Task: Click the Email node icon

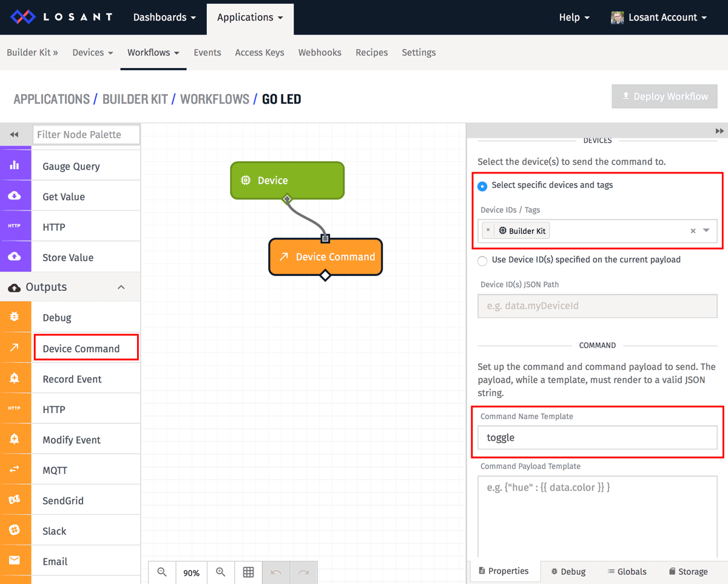Action: tap(15, 560)
